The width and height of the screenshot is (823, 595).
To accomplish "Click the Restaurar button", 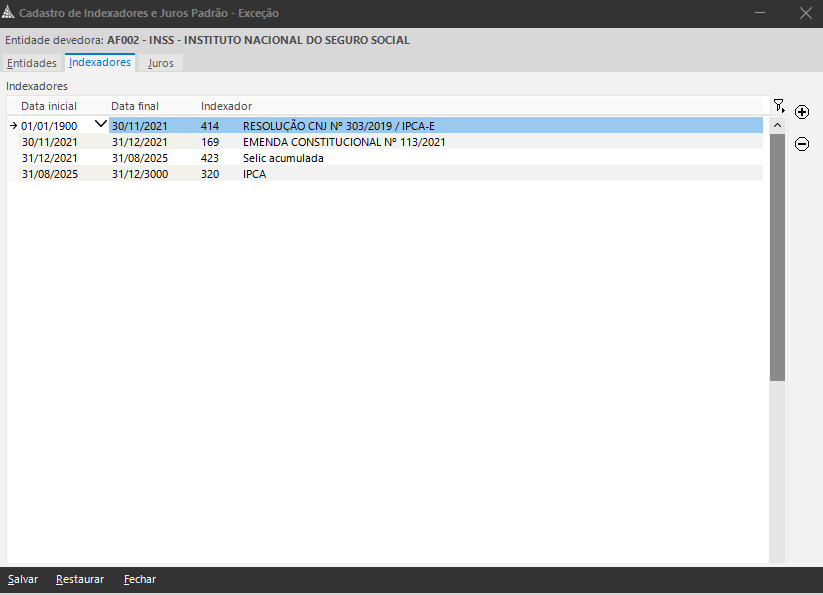I will click(80, 579).
